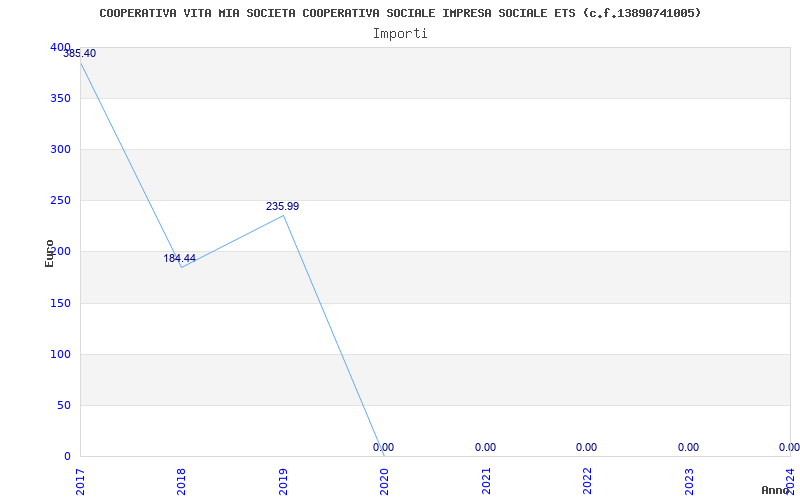Click the 300 y-axis tick label
Viewport: 800px width, 500px height.
[60, 149]
